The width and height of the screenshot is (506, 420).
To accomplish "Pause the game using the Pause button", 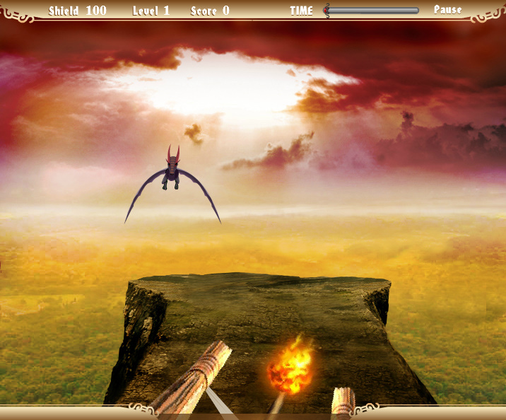I will point(447,10).
